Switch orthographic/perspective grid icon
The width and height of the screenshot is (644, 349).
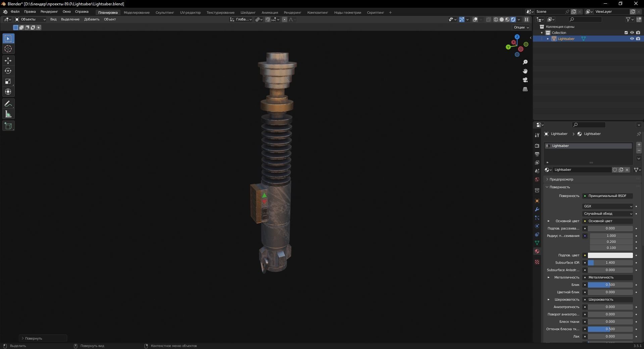pos(525,89)
